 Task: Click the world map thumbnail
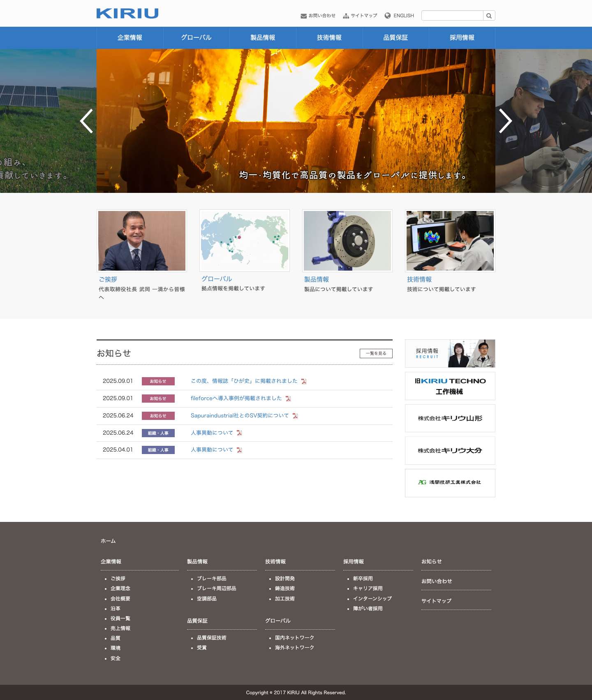[x=245, y=241]
